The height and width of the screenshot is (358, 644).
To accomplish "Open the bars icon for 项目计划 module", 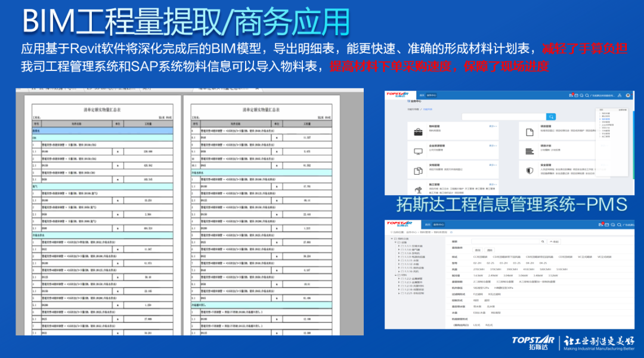I will point(530,152).
